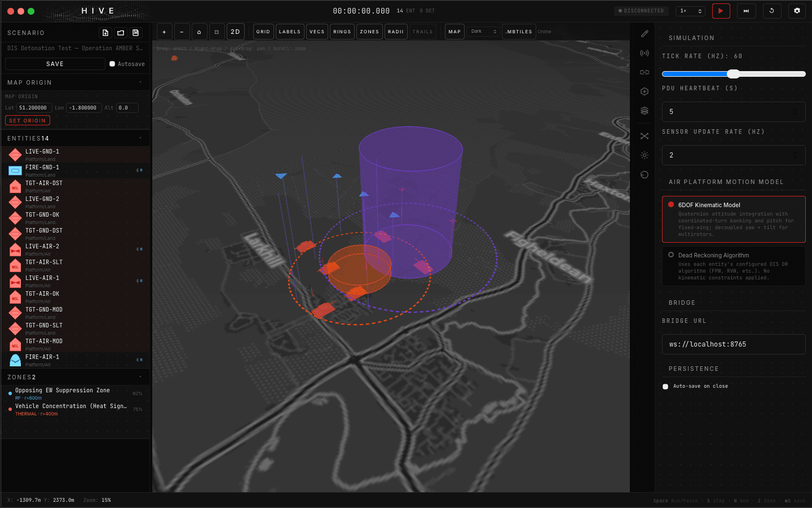Image resolution: width=812 pixels, height=508 pixels.
Task: Select LIVE-GND-1 entity icon
Action: click(15, 155)
